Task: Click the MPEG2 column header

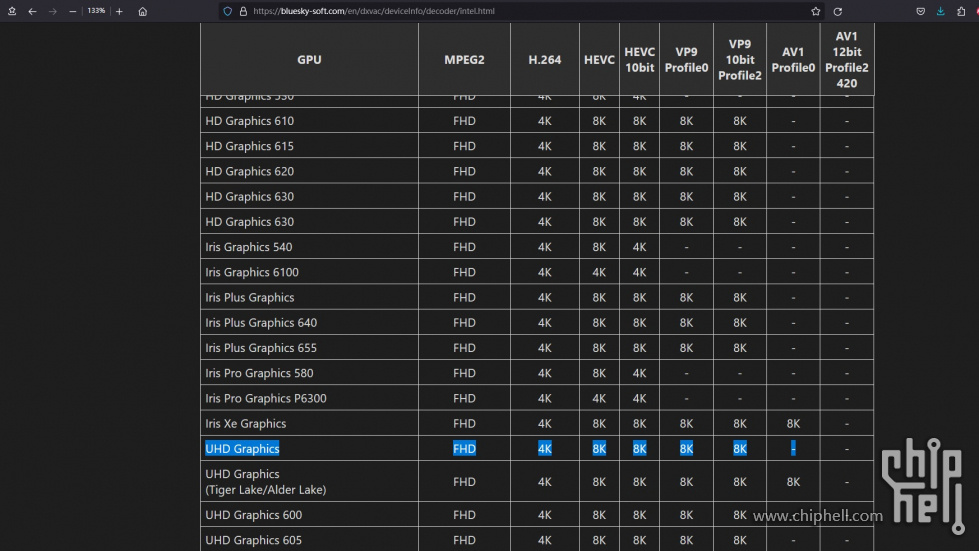Action: pyautogui.click(x=464, y=59)
